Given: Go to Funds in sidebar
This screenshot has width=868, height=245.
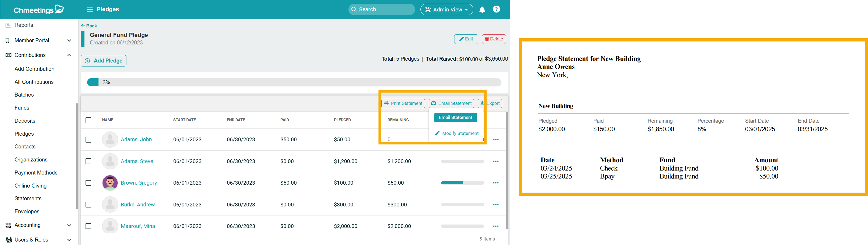Looking at the screenshot, I should coord(22,108).
